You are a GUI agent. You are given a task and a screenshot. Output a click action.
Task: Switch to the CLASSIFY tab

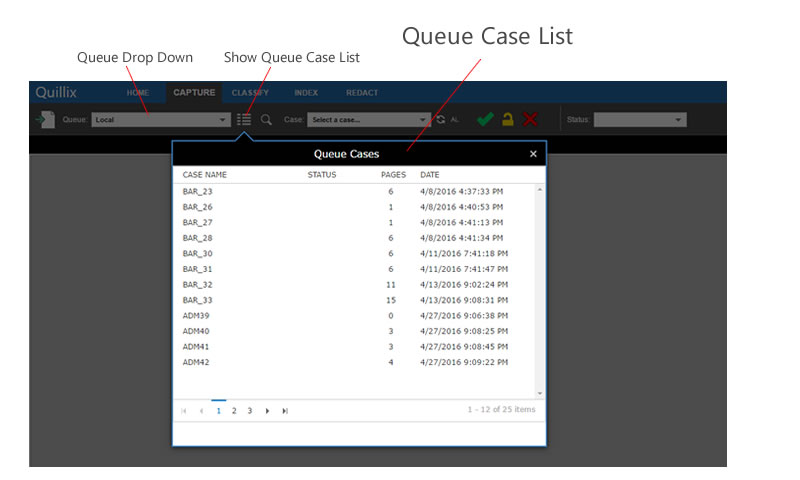pos(250,93)
